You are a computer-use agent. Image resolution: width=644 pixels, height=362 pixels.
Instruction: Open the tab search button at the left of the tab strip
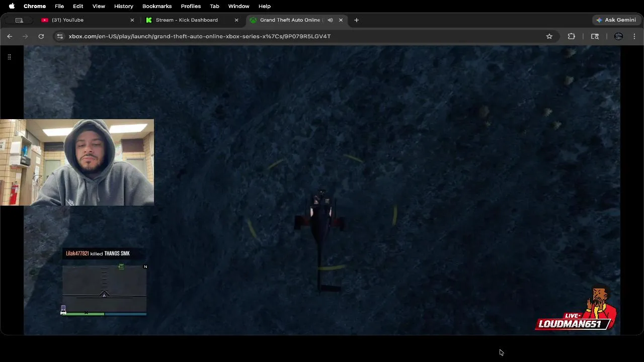tap(19, 20)
